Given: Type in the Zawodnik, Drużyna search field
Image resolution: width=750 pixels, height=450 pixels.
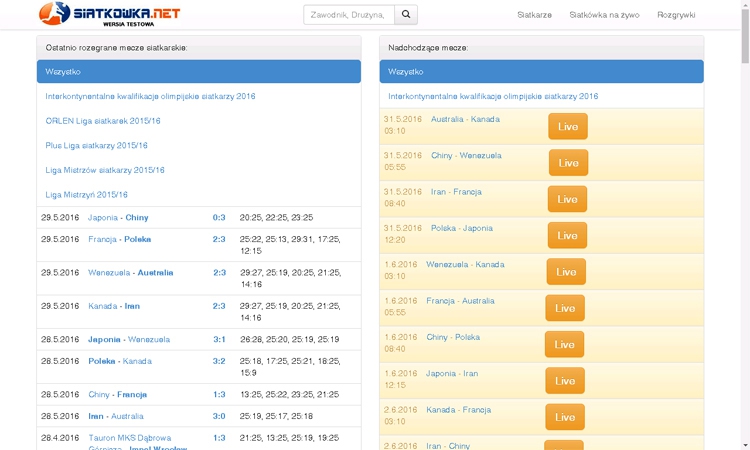Looking at the screenshot, I should (349, 15).
